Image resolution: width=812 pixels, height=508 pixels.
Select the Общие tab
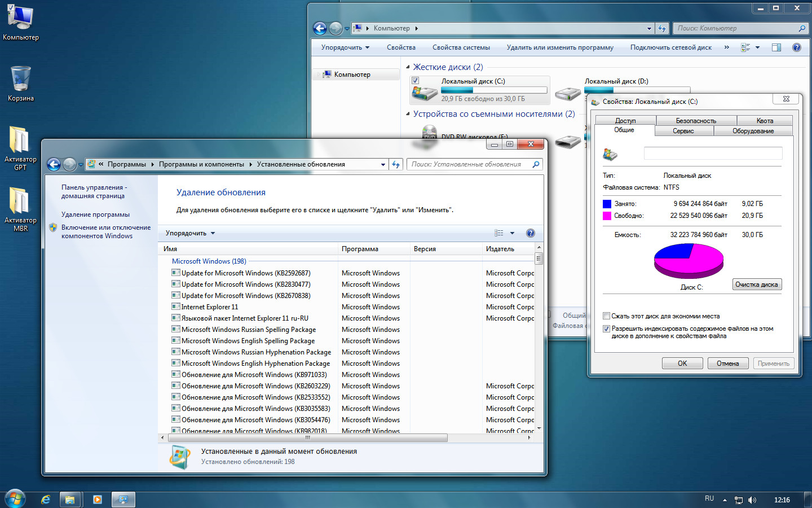[x=624, y=130]
